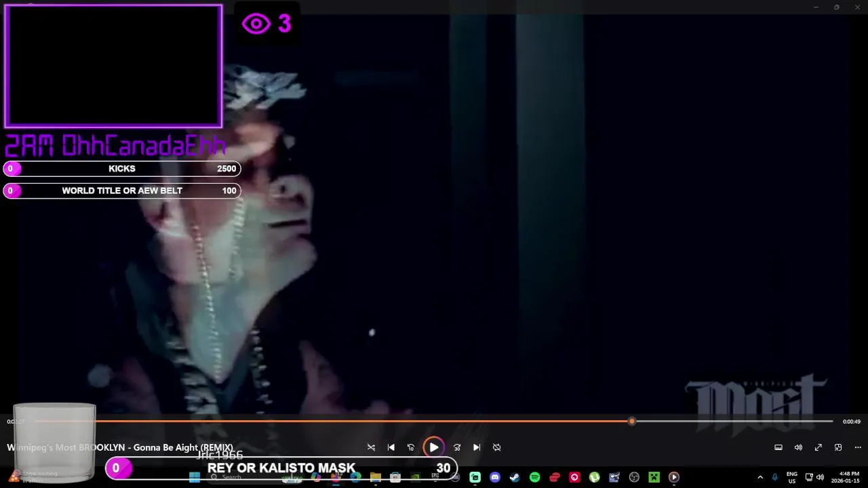The height and width of the screenshot is (488, 868).
Task: Click the WORLD TITLE OR AEW BELT goal
Action: [122, 190]
